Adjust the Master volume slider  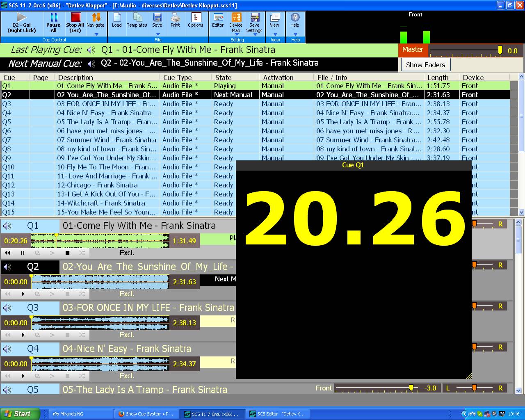(x=500, y=50)
